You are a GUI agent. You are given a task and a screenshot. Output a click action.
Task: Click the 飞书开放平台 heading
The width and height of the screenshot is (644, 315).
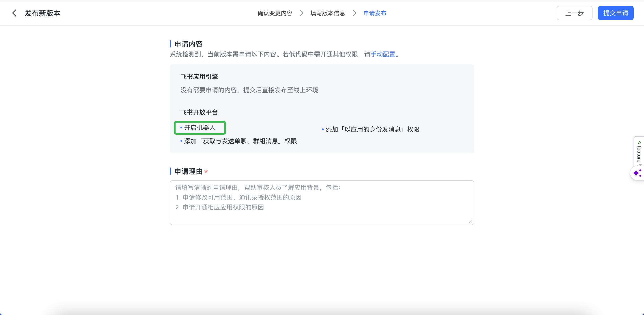pos(199,112)
